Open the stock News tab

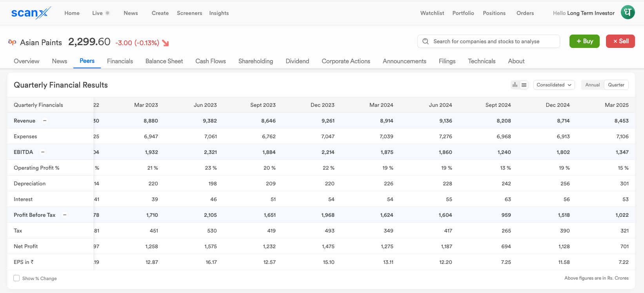(x=59, y=61)
